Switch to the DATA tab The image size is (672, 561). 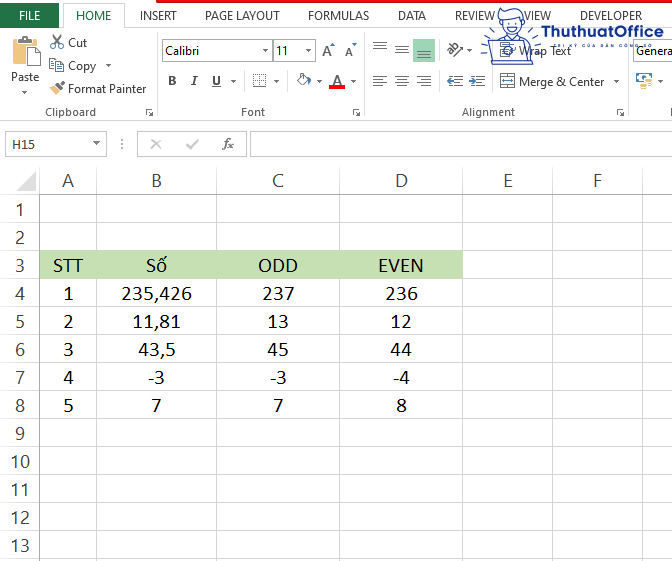(x=412, y=16)
